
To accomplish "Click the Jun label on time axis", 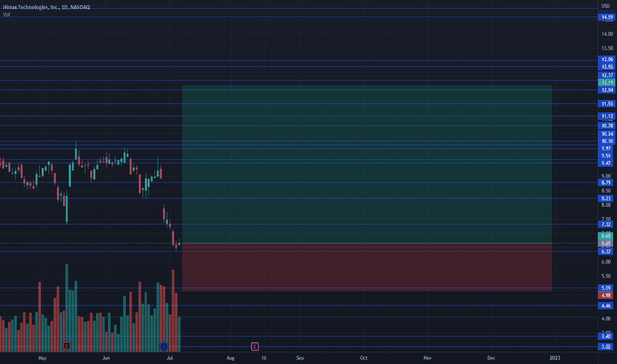I will click(x=106, y=358).
